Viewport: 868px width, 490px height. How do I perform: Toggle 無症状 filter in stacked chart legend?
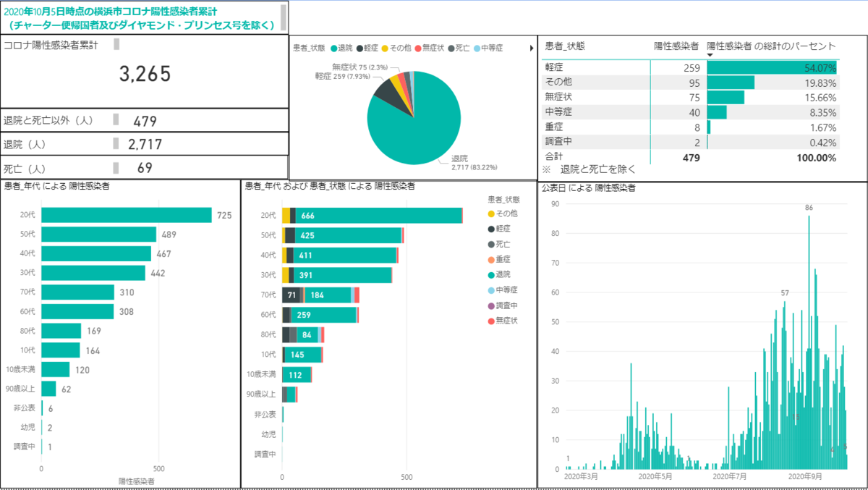coord(491,321)
